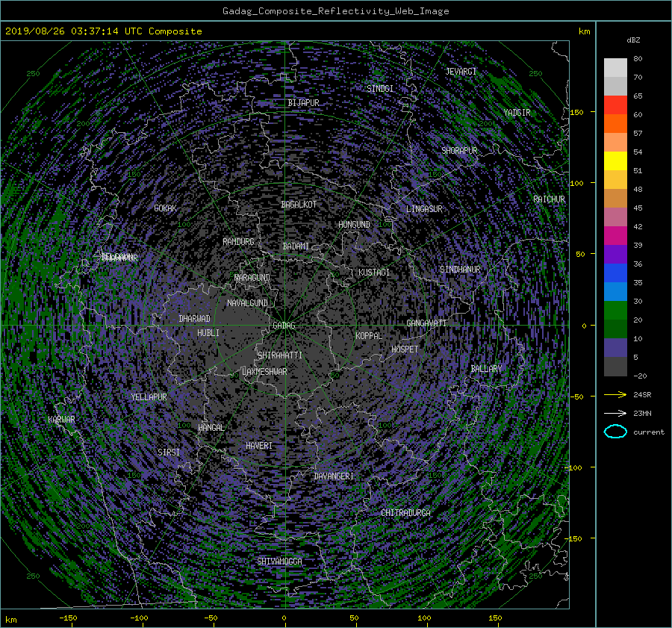672x628 pixels.
Task: Pick the green 30 dBZ color swatch
Action: tap(615, 311)
